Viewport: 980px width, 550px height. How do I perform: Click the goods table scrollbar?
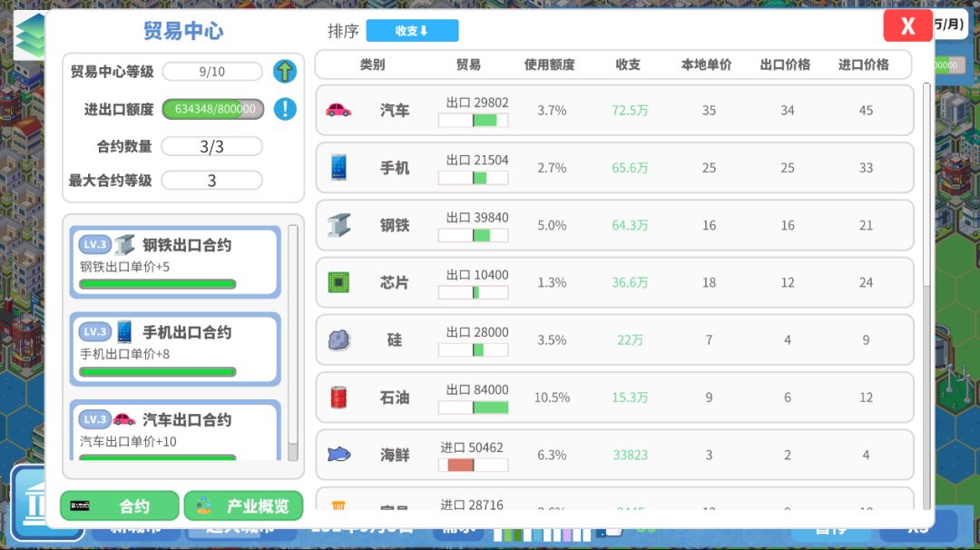(x=926, y=295)
